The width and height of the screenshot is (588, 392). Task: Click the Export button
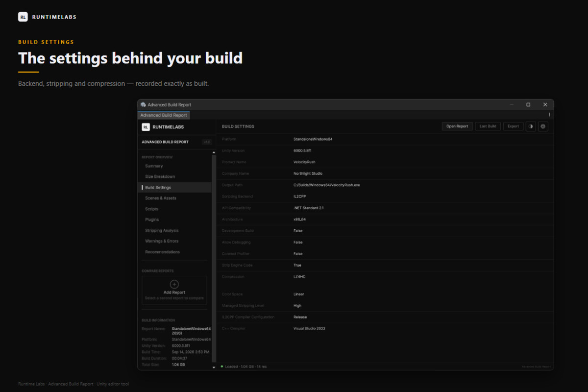click(x=513, y=126)
